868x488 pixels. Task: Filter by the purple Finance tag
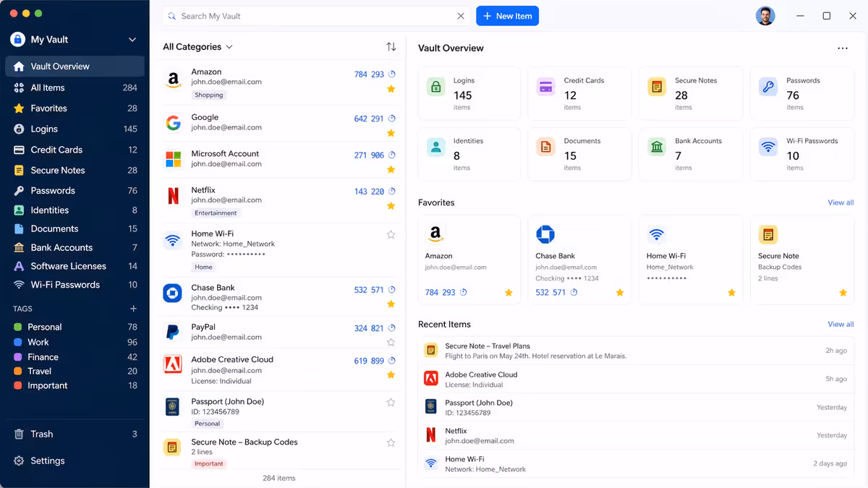[x=75, y=357]
